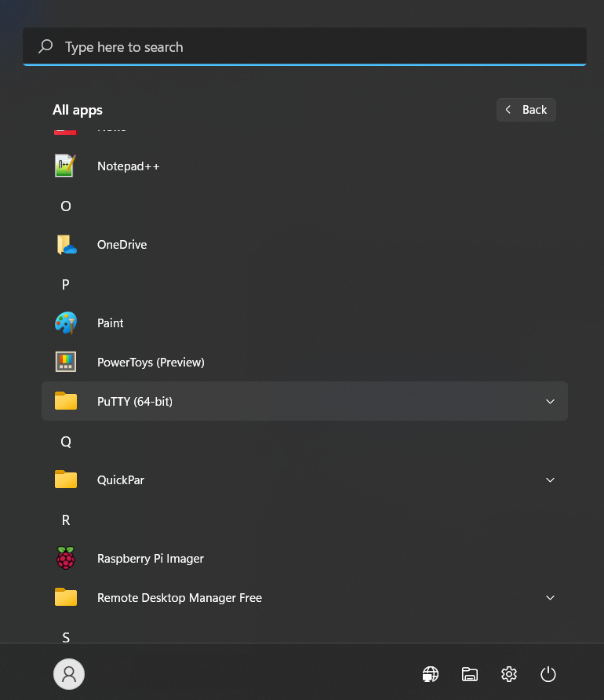Screen dimensions: 604x700
Task: Expand the PuTTY (64-bit) folder chevron
Action: point(550,401)
